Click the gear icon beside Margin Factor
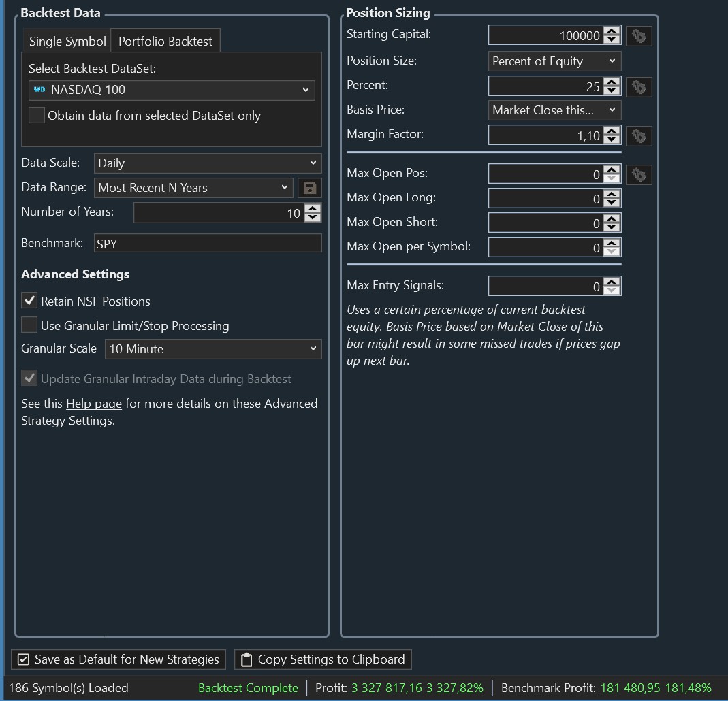Viewport: 728px width, 701px height. [x=639, y=136]
